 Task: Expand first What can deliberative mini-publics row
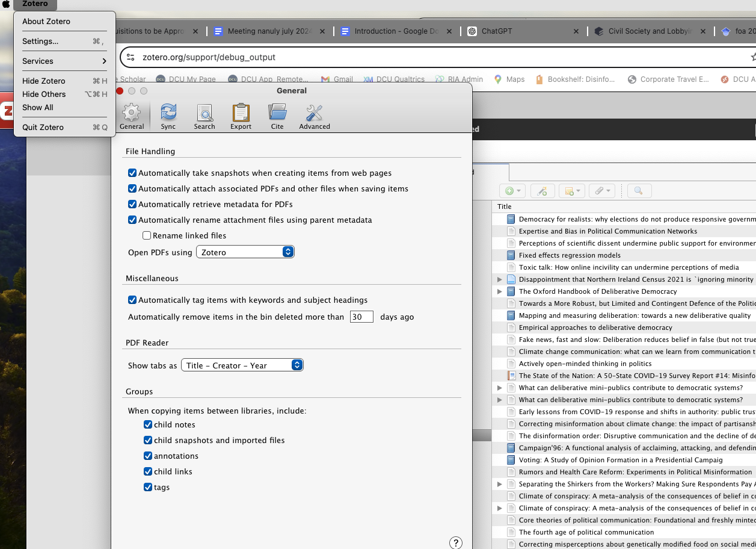[499, 388]
